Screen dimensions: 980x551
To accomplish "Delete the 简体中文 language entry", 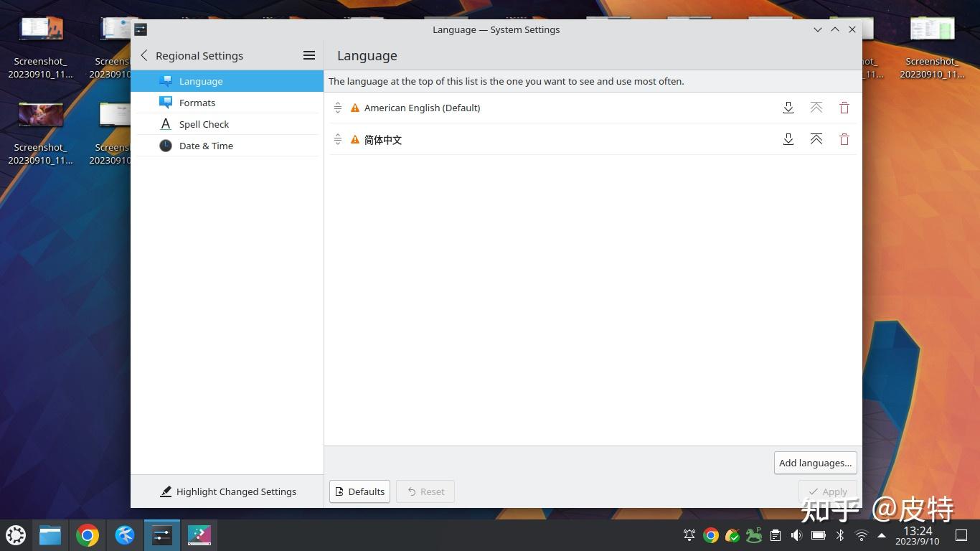I will [844, 139].
